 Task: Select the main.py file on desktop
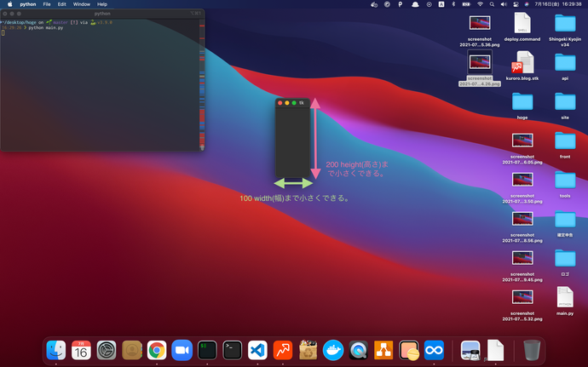[565, 297]
